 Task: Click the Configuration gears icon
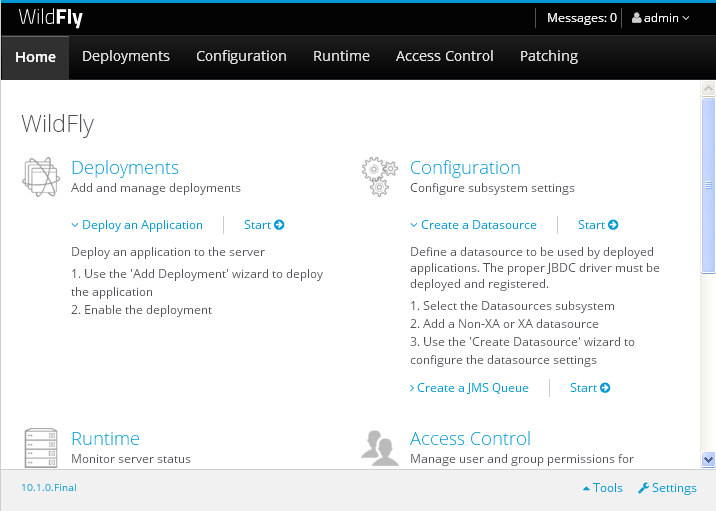pyautogui.click(x=379, y=176)
